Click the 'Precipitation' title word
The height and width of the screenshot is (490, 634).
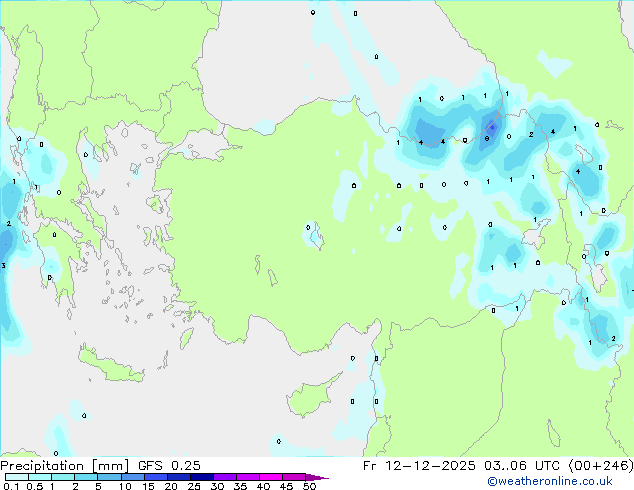coord(42,466)
